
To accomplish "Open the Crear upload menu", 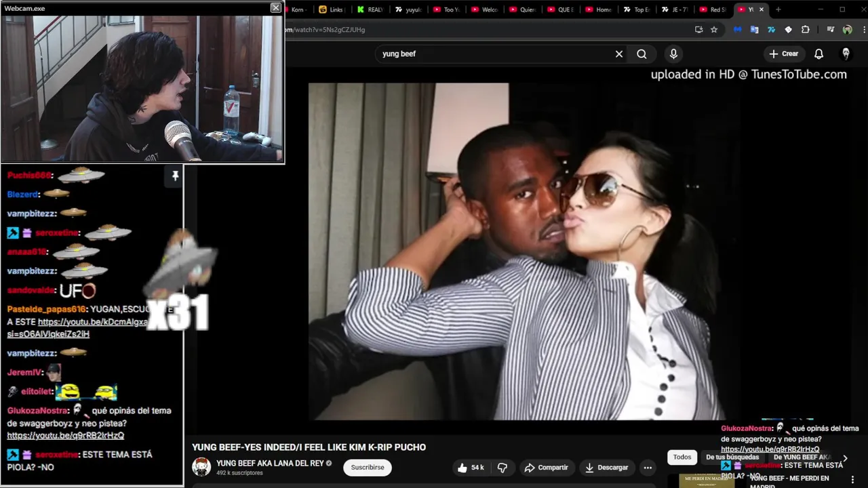I will click(784, 54).
